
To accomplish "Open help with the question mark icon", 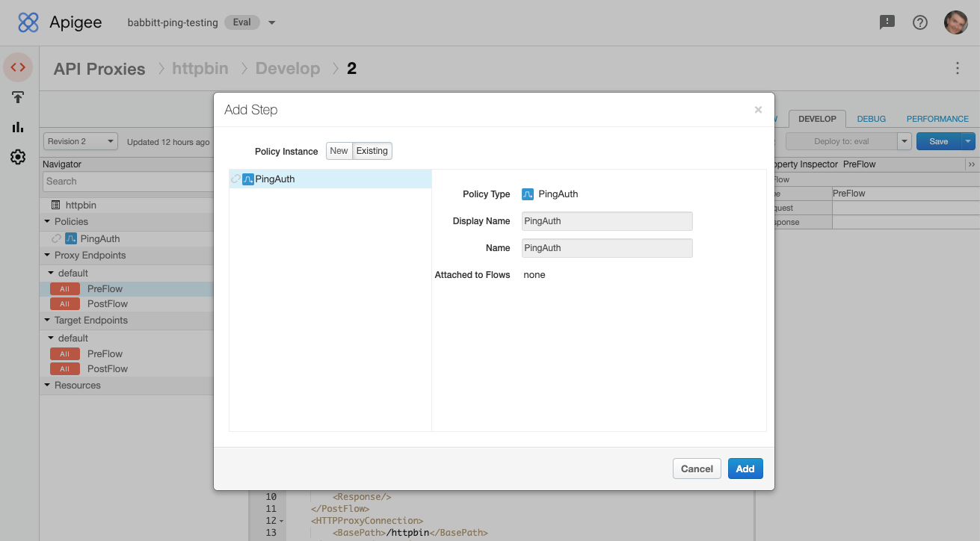I will pyautogui.click(x=919, y=22).
